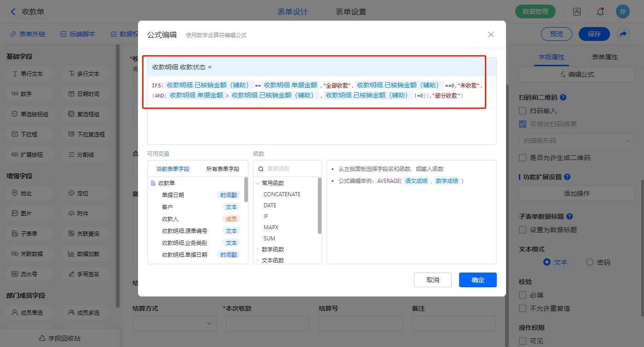The image size is (644, 347).
Task: Switch to the 表单属性 tab
Action: [604, 57]
